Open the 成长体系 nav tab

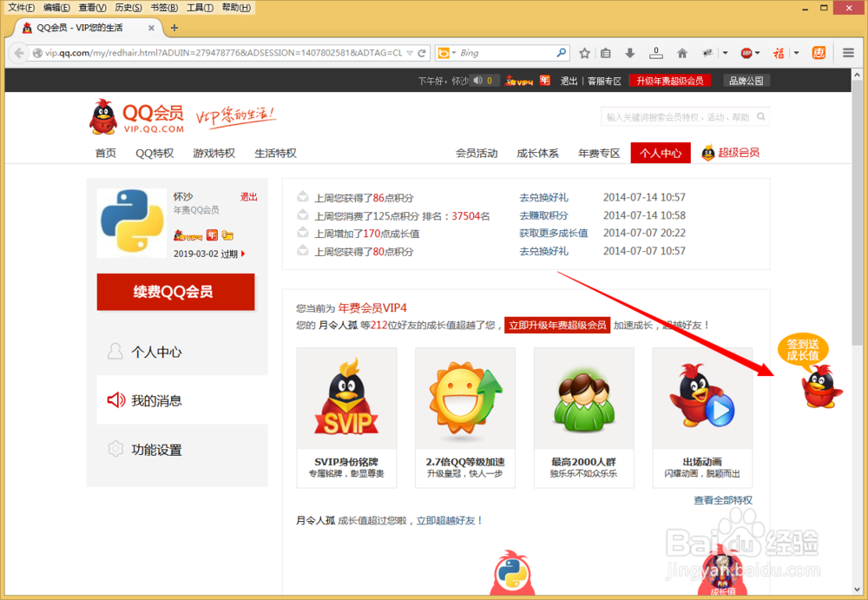click(537, 153)
